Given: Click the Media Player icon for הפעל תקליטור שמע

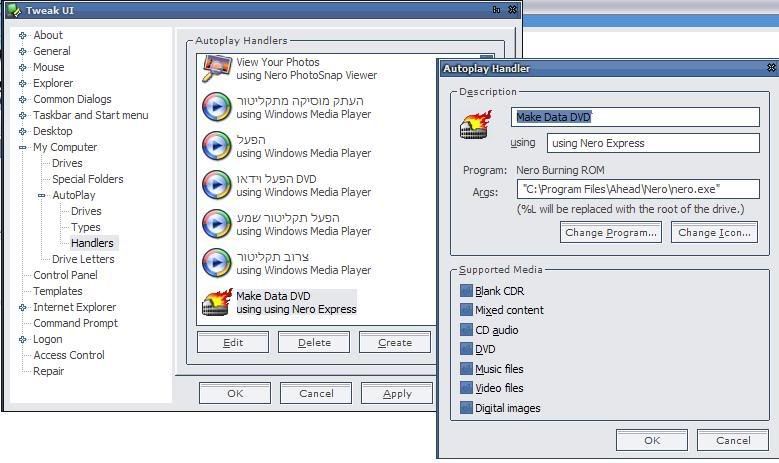Looking at the screenshot, I should (217, 224).
